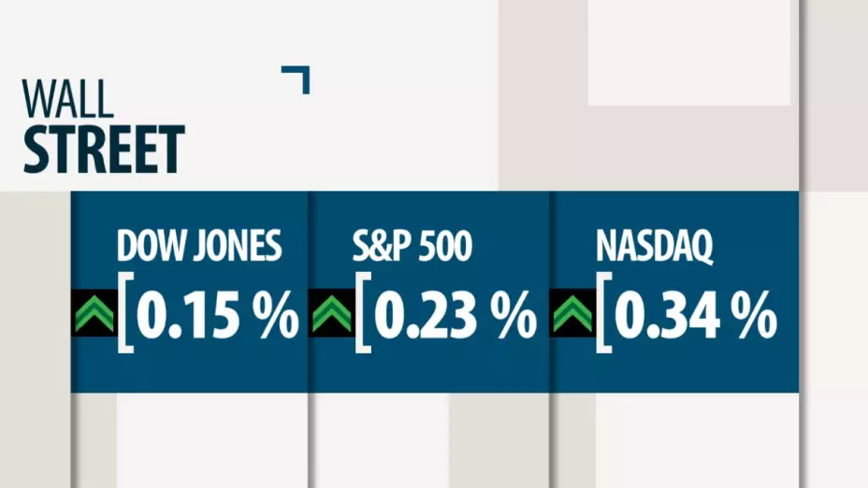This screenshot has width=868, height=488.
Task: Select the NASDAQ index label
Action: [655, 246]
